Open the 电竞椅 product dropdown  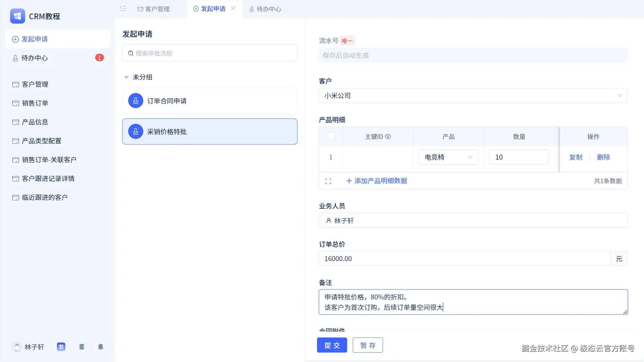click(x=448, y=157)
